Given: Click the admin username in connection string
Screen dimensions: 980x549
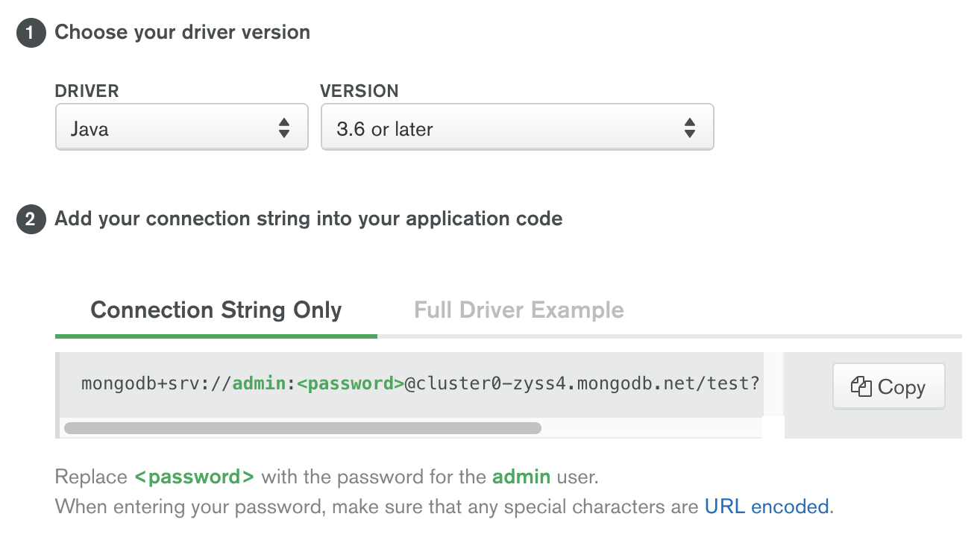Looking at the screenshot, I should pos(259,383).
